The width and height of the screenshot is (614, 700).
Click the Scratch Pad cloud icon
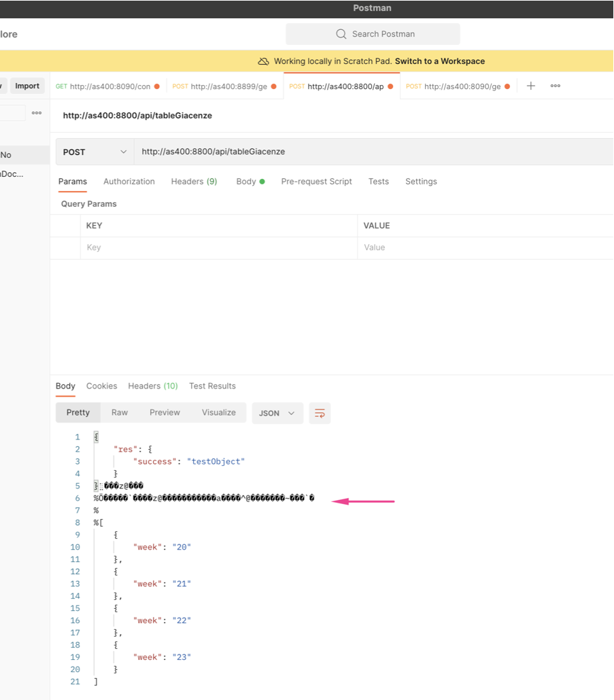tap(264, 61)
